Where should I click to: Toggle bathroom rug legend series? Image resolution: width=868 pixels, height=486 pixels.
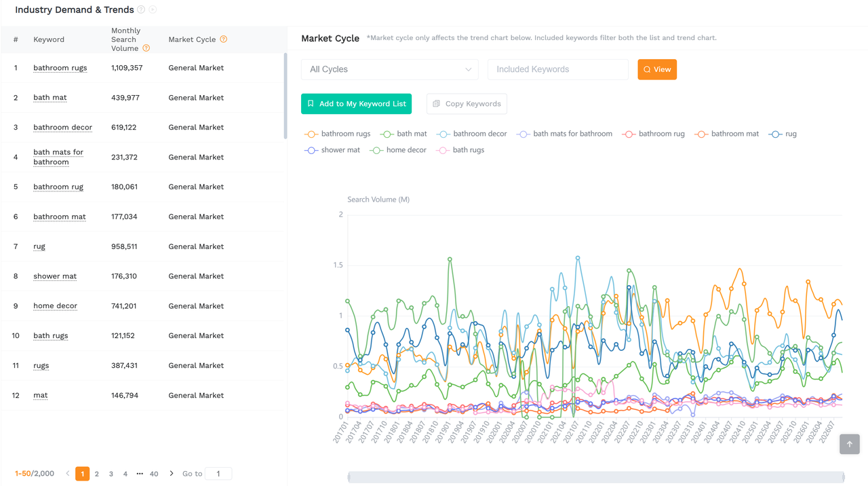point(654,134)
